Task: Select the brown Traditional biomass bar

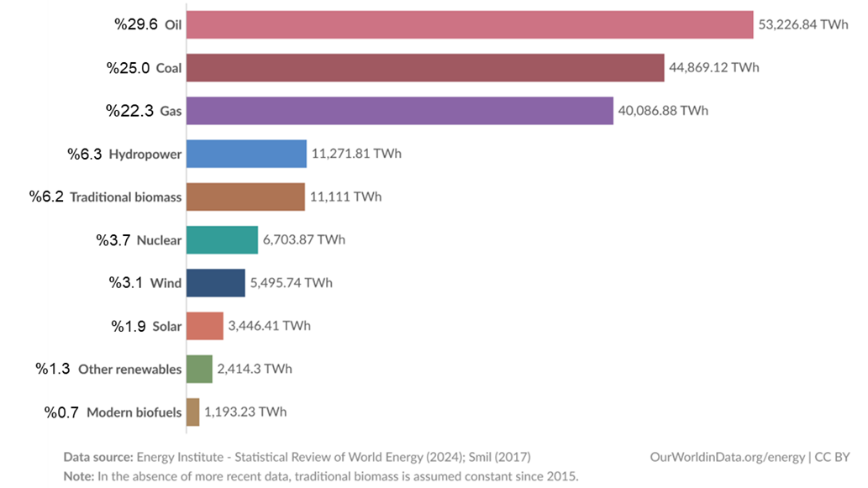Action: coord(245,197)
